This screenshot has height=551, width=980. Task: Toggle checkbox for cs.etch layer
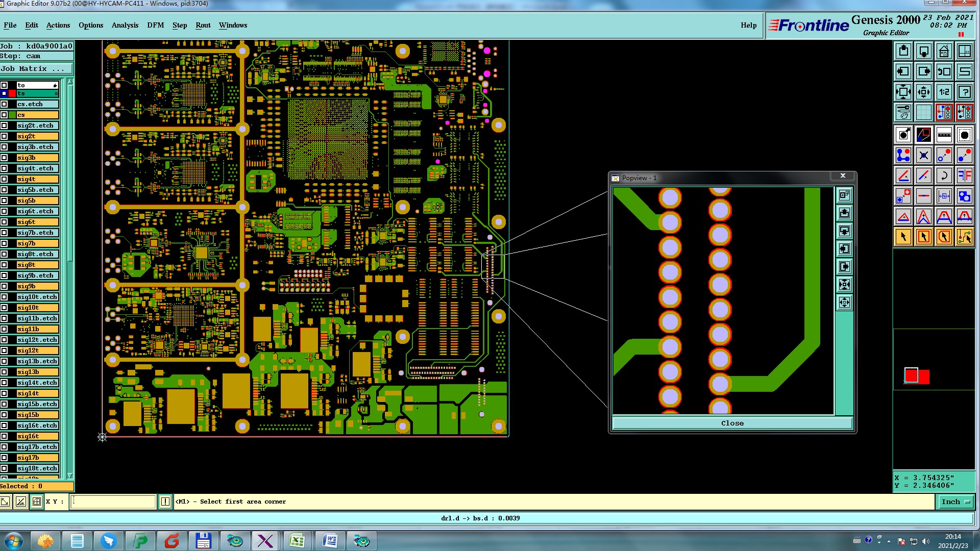point(4,104)
